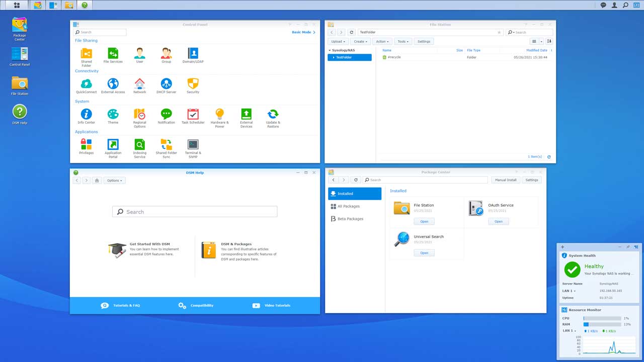Open Security settings in Control Panel
The height and width of the screenshot is (362, 644).
point(193,86)
